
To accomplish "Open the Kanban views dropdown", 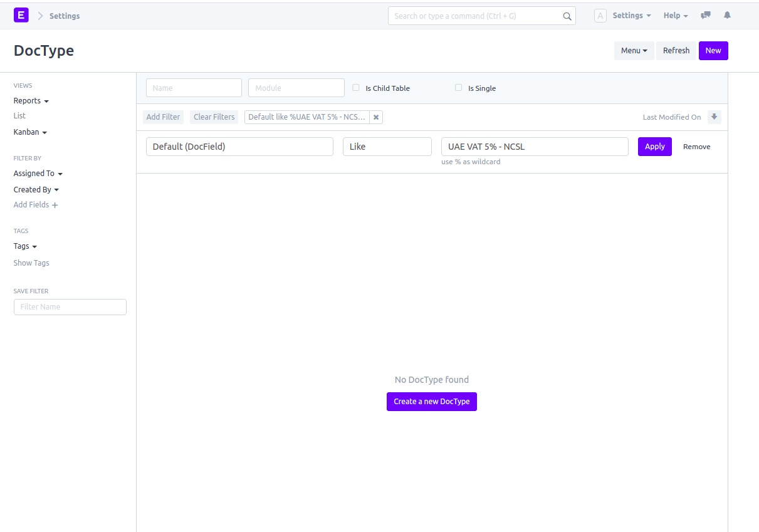I will click(x=30, y=132).
